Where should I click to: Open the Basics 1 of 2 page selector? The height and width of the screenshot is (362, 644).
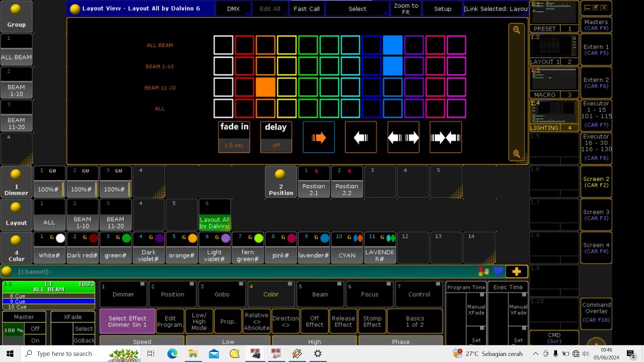point(415,321)
